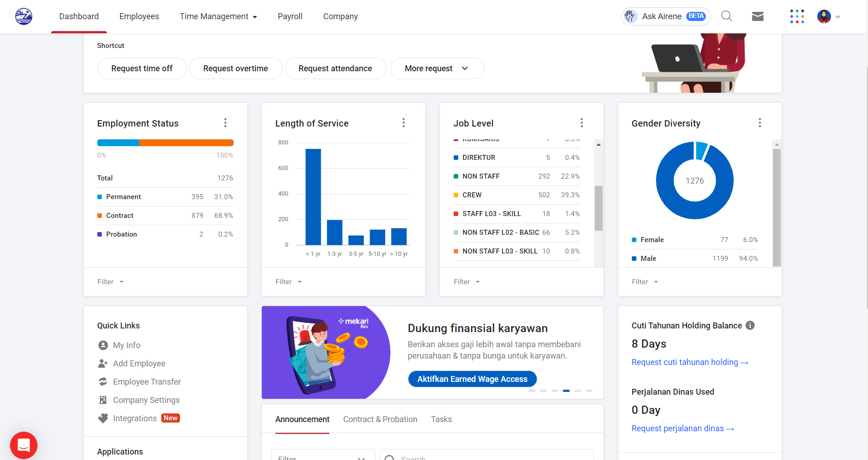Screen dimensions: 868x460
Task: Open the search magnifier icon in header
Action: pos(727,16)
